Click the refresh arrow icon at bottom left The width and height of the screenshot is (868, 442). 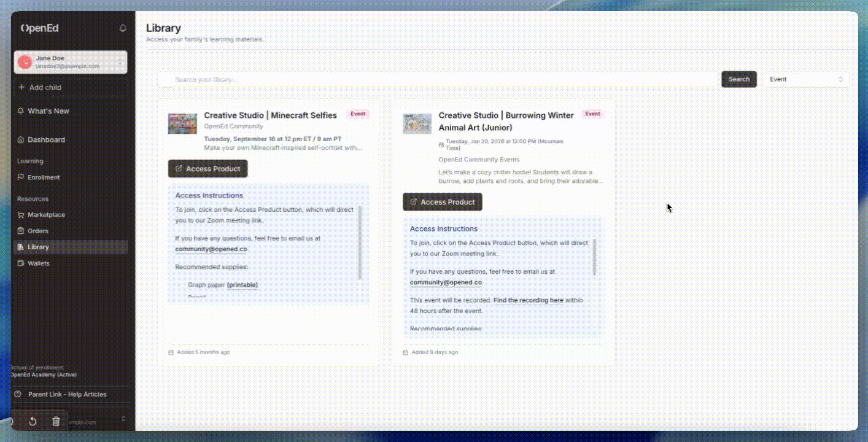point(33,421)
